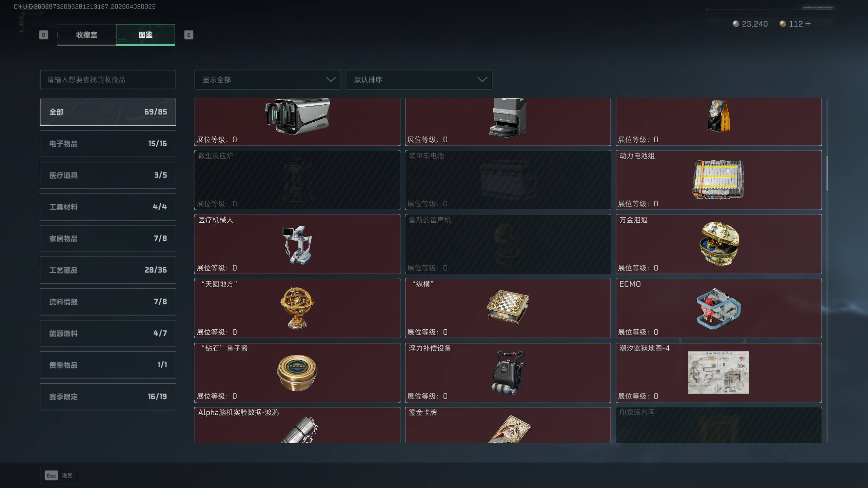The image size is (868, 488).
Task: Choose the 赛季限定 category
Action: (108, 396)
